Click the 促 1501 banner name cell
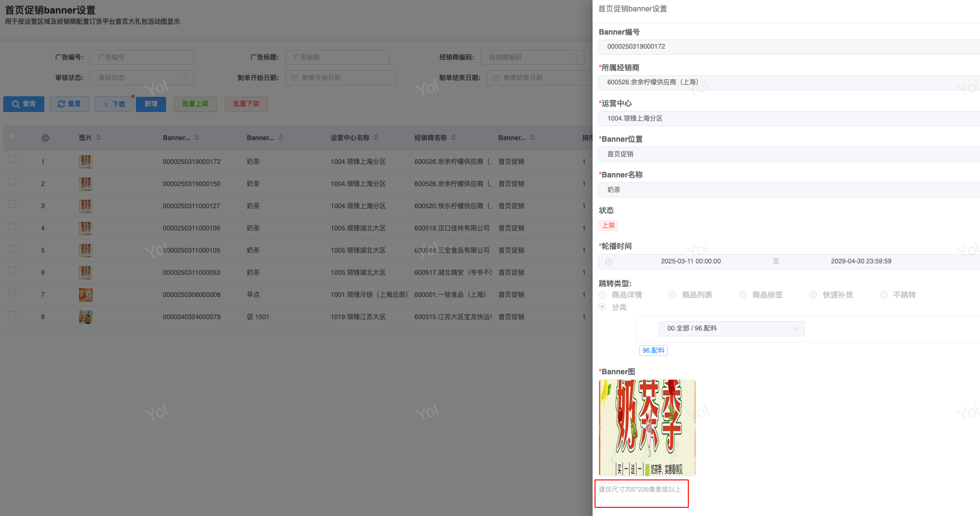The image size is (980, 516). click(258, 317)
